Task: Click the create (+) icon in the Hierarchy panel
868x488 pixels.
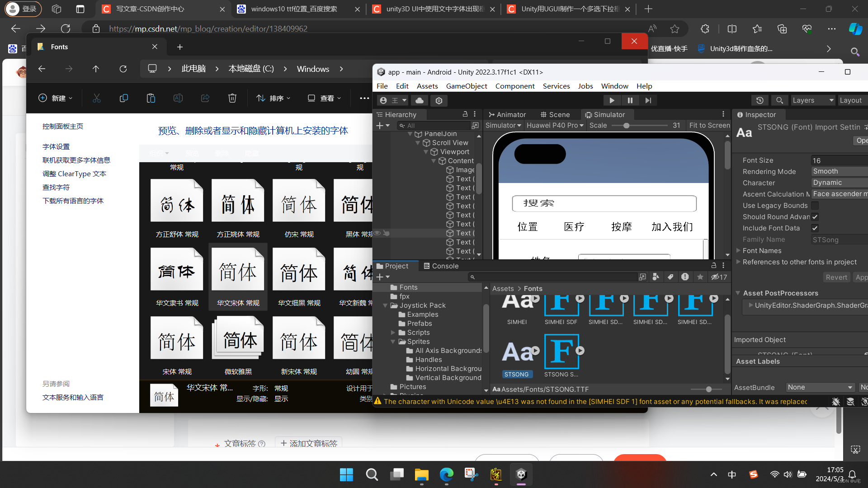Action: (x=380, y=125)
